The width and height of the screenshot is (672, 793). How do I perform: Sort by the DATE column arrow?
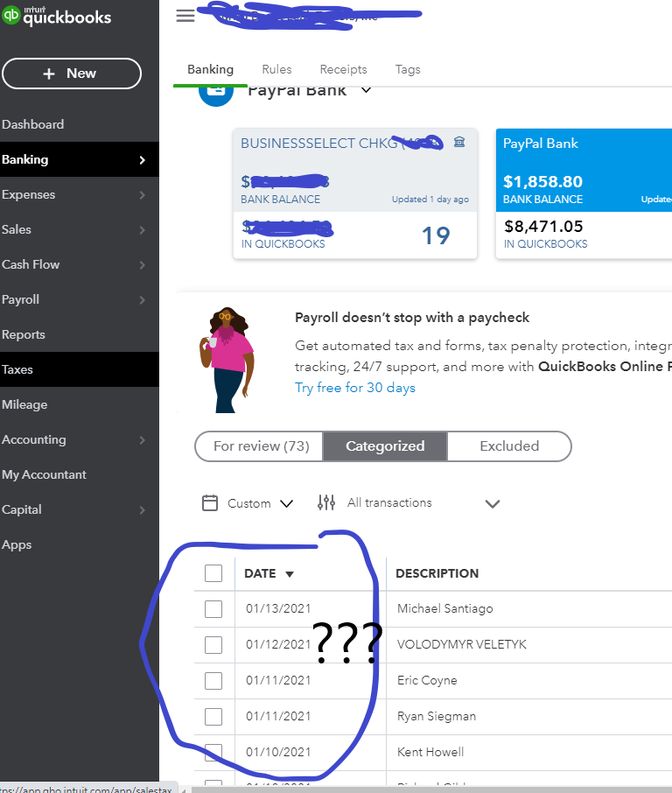pyautogui.click(x=290, y=574)
